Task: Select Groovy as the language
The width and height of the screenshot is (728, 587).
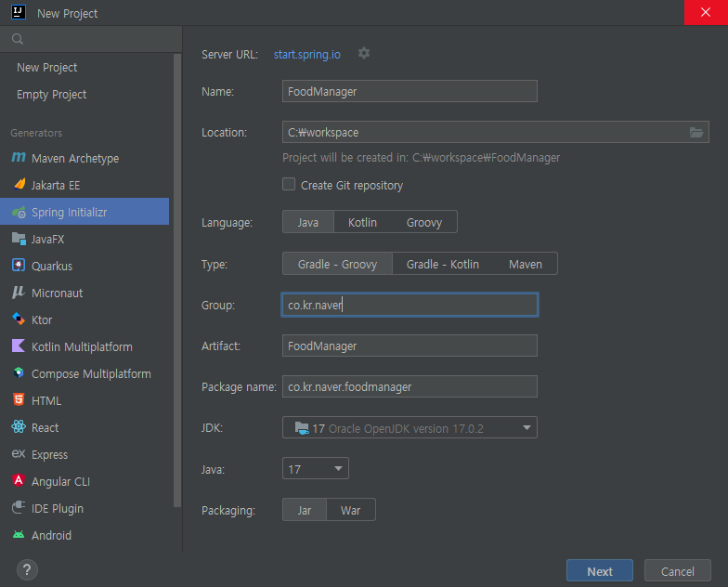Action: (424, 223)
